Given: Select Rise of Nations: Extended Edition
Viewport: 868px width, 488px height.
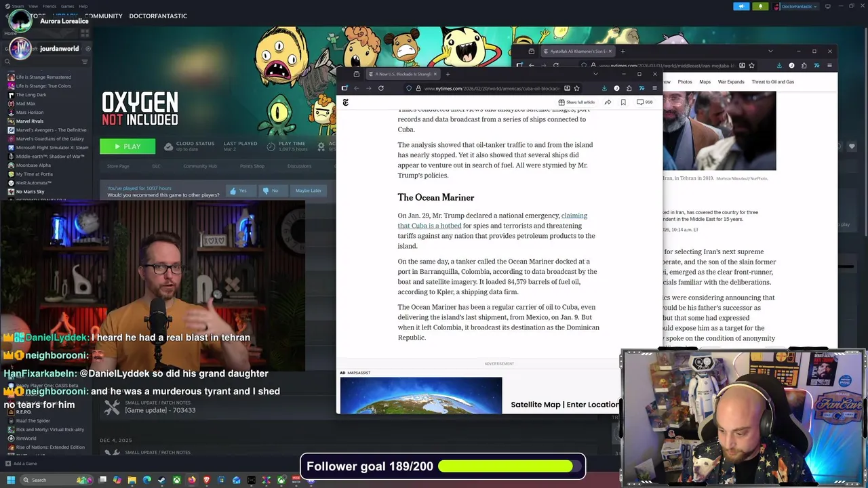Looking at the screenshot, I should coord(50,447).
